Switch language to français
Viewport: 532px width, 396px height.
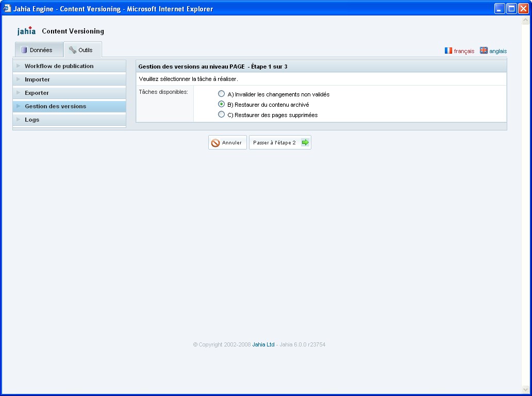point(464,51)
